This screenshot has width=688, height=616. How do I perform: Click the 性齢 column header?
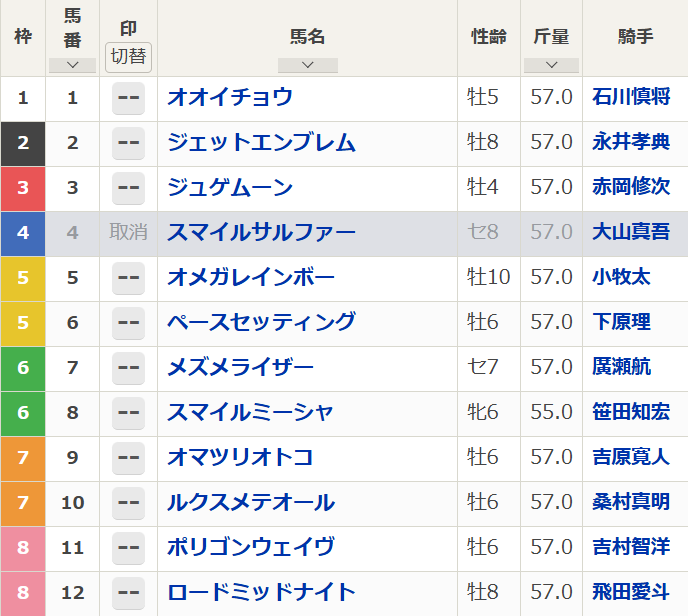coord(489,37)
